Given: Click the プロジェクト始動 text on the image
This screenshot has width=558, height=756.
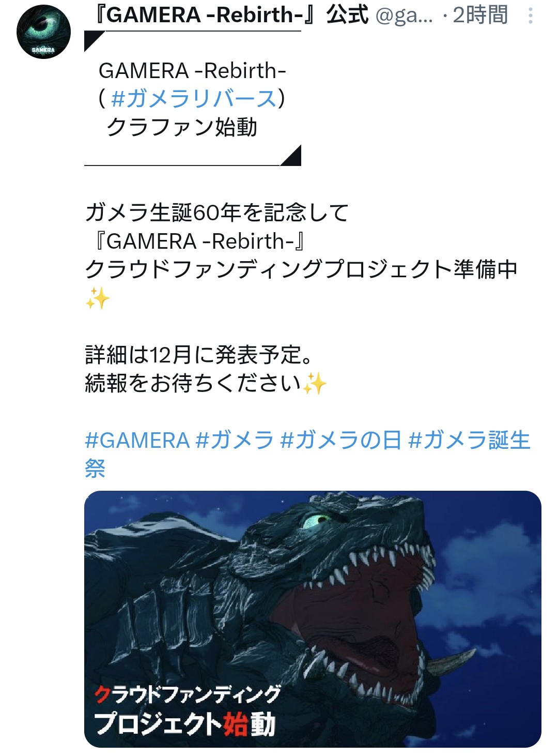Looking at the screenshot, I should tap(184, 723).
